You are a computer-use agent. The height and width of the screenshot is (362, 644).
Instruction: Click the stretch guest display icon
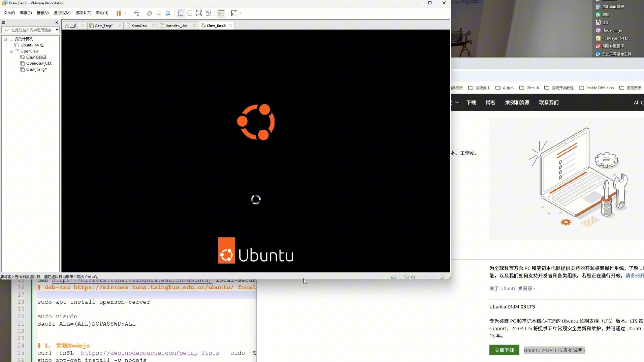click(x=234, y=13)
